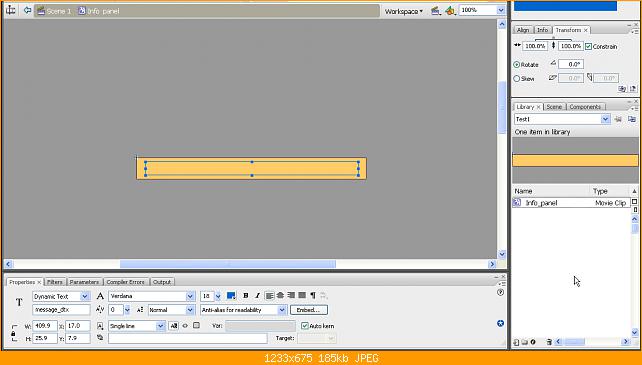Switch to the Align tab

(522, 30)
